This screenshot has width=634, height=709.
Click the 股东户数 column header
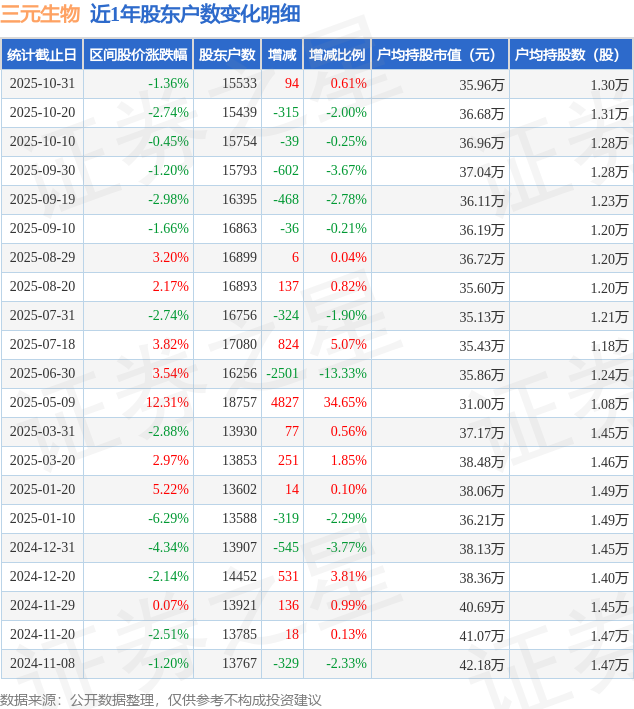coord(226,55)
